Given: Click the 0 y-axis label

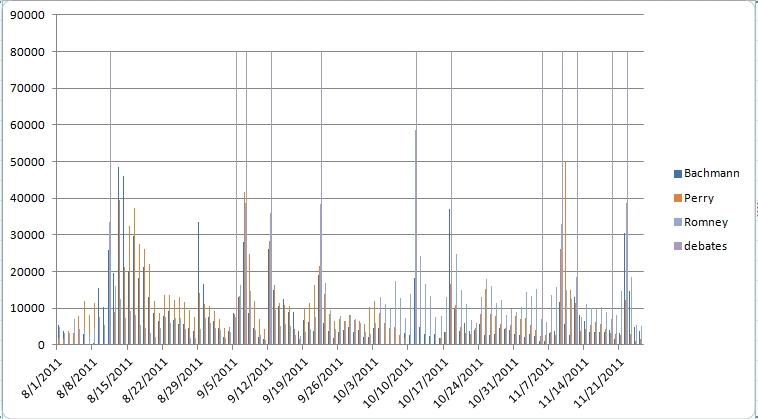Looking at the screenshot, I should [41, 346].
